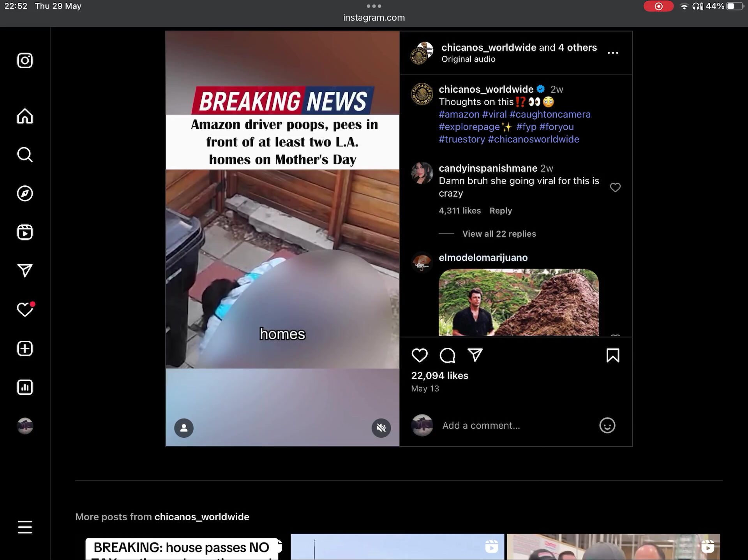Open the May 13 post date link
This screenshot has width=748, height=560.
pos(425,389)
